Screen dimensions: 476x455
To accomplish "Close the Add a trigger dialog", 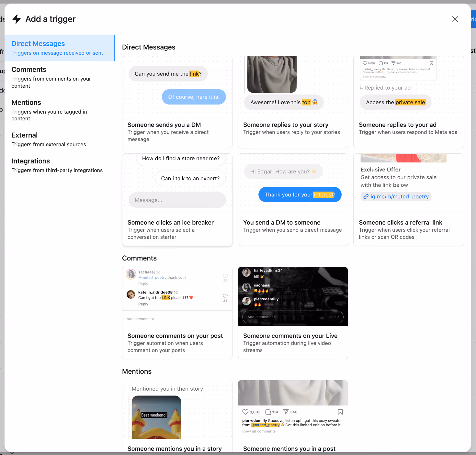I will click(x=455, y=19).
